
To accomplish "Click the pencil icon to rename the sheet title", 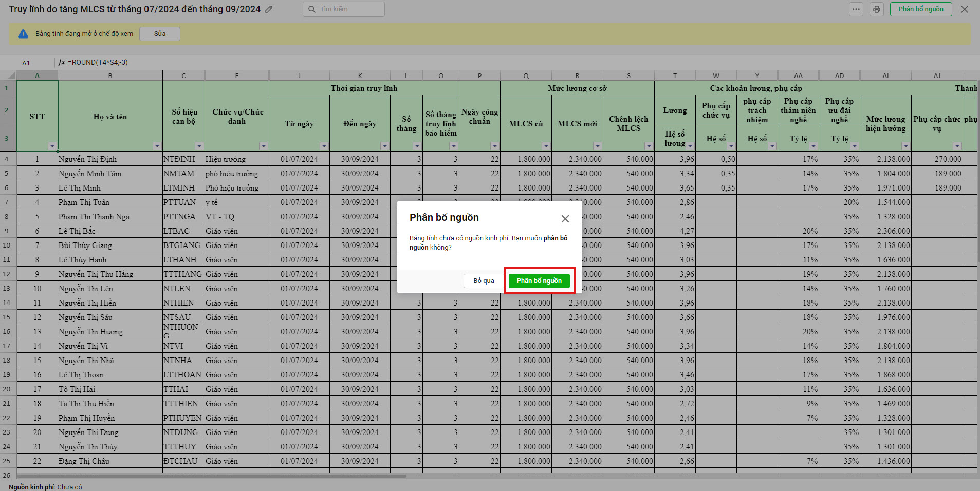I will (x=269, y=9).
